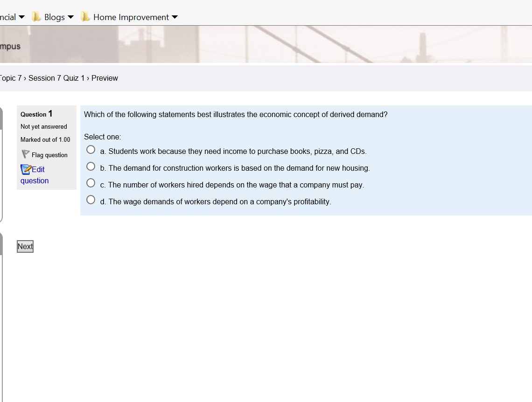Expand the partially visible ncial bookmark dropdown

[22, 17]
